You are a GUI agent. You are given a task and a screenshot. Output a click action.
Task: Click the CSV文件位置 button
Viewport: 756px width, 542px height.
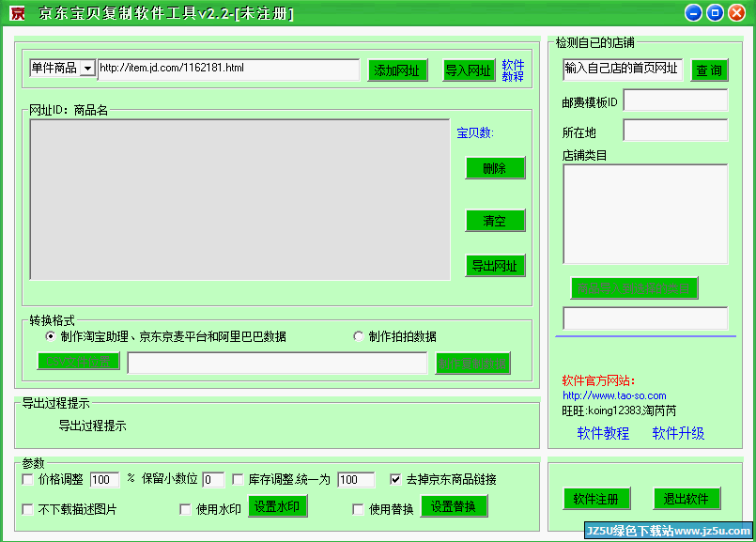pyautogui.click(x=79, y=361)
